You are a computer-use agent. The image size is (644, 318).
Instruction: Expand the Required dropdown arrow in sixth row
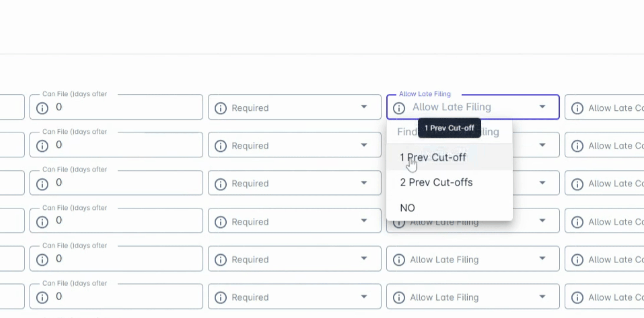[x=364, y=296]
